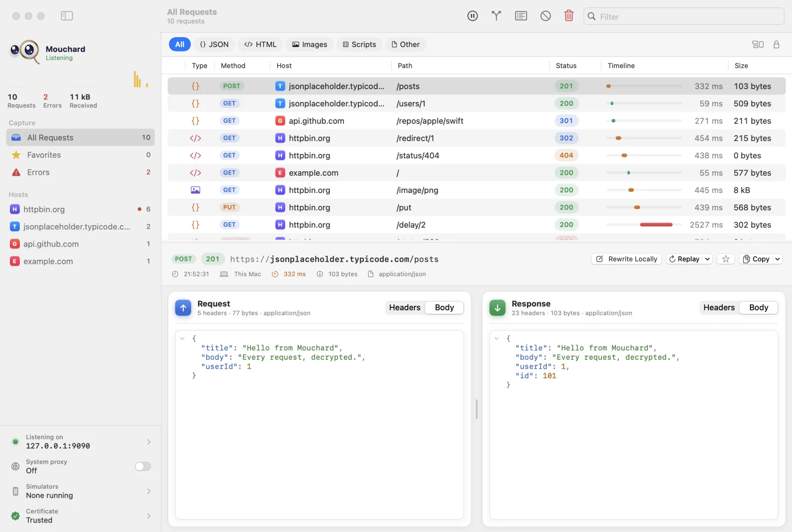Open the Copy dropdown arrow
Image resolution: width=792 pixels, height=532 pixels.
pyautogui.click(x=777, y=259)
